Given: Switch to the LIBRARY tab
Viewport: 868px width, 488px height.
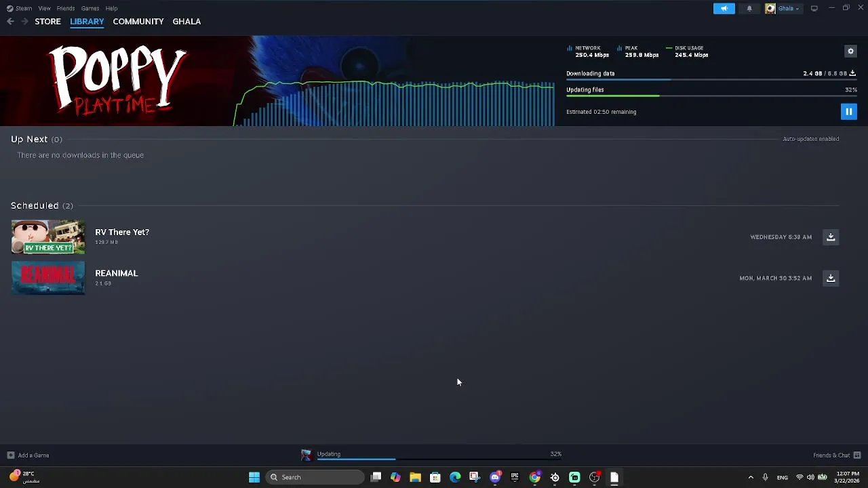Looking at the screenshot, I should pos(87,22).
